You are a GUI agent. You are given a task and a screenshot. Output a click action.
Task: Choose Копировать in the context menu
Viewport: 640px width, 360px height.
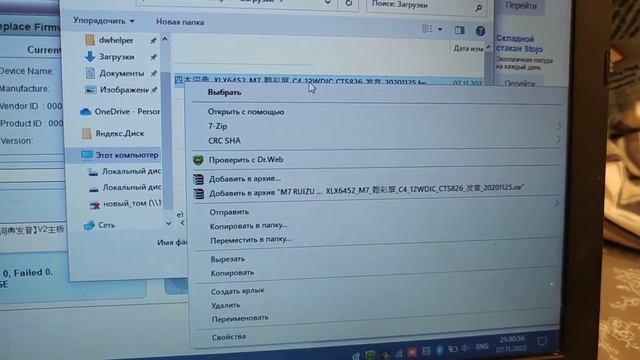click(232, 273)
